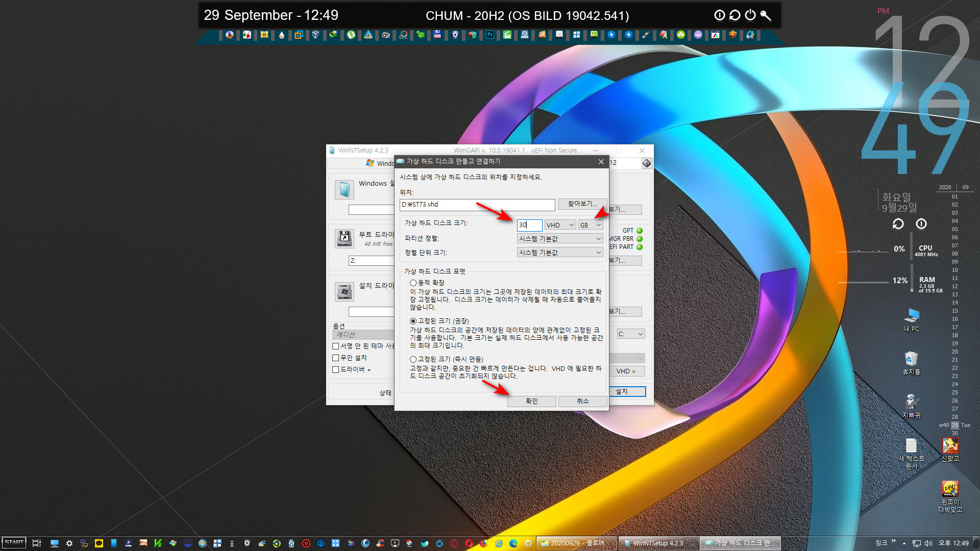Expand the hidden tray icons arrow

(904, 543)
